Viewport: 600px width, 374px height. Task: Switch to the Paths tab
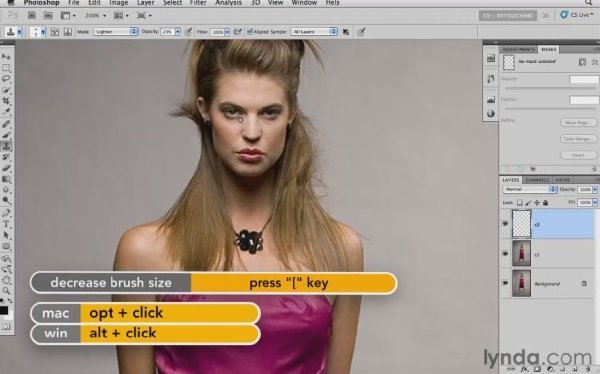click(563, 180)
